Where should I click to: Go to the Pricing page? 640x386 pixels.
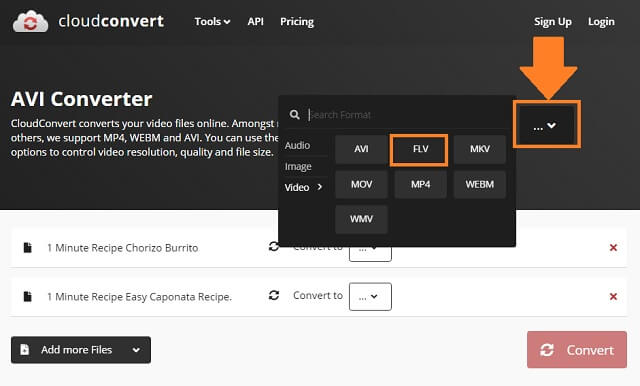(297, 22)
